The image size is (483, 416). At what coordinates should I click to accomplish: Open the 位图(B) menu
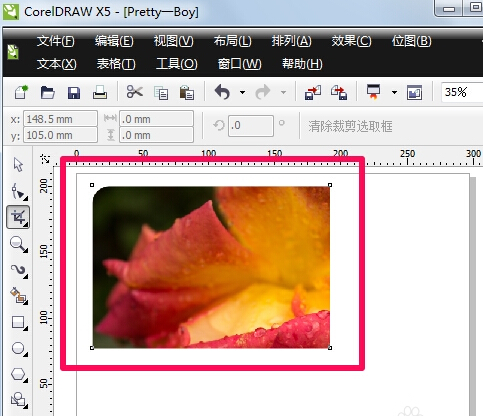(x=412, y=41)
